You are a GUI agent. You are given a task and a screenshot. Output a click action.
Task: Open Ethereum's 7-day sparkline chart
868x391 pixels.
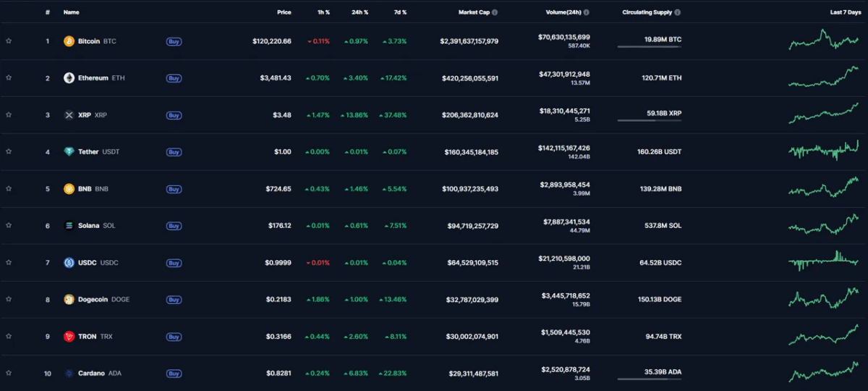pyautogui.click(x=824, y=77)
